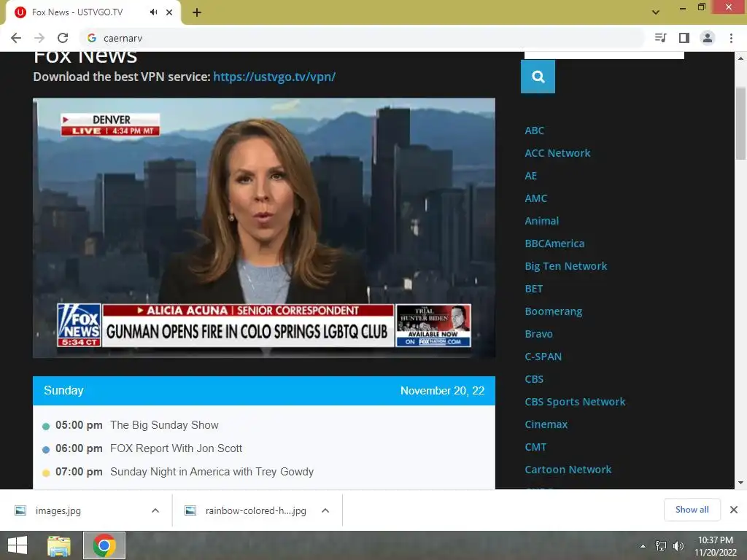
Task: Expand options chevron for images.jpg
Action: [155, 510]
